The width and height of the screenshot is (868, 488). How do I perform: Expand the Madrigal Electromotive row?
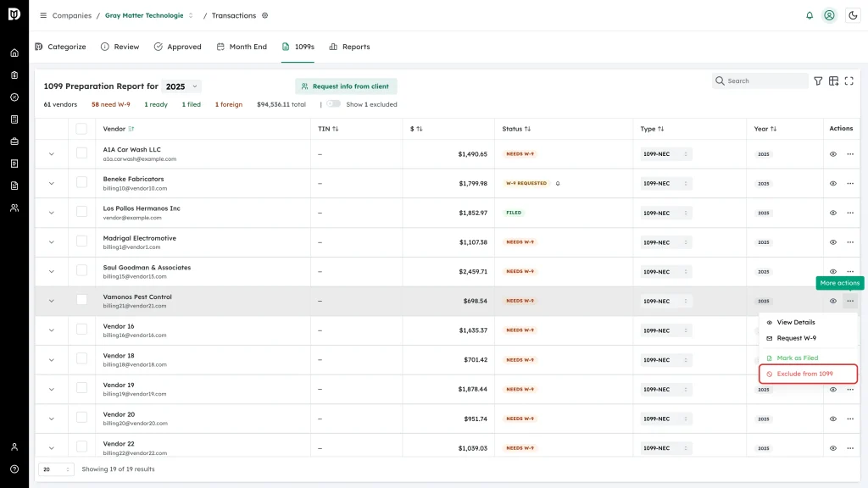click(x=52, y=241)
